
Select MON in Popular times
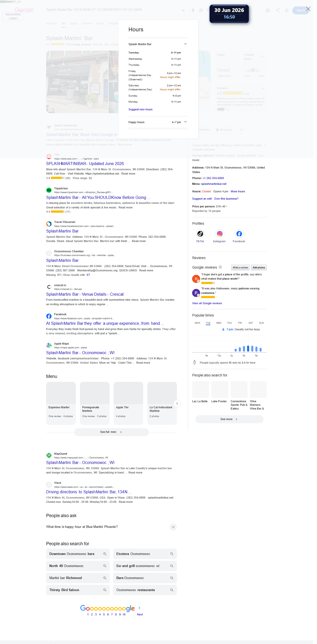click(197, 323)
